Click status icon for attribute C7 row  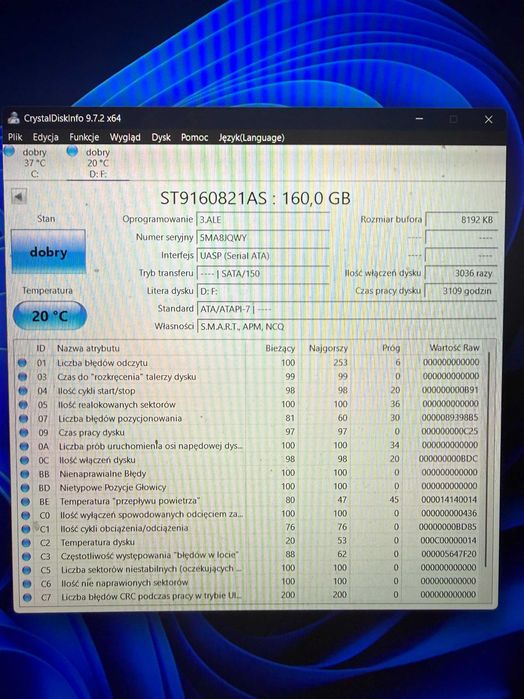click(27, 597)
